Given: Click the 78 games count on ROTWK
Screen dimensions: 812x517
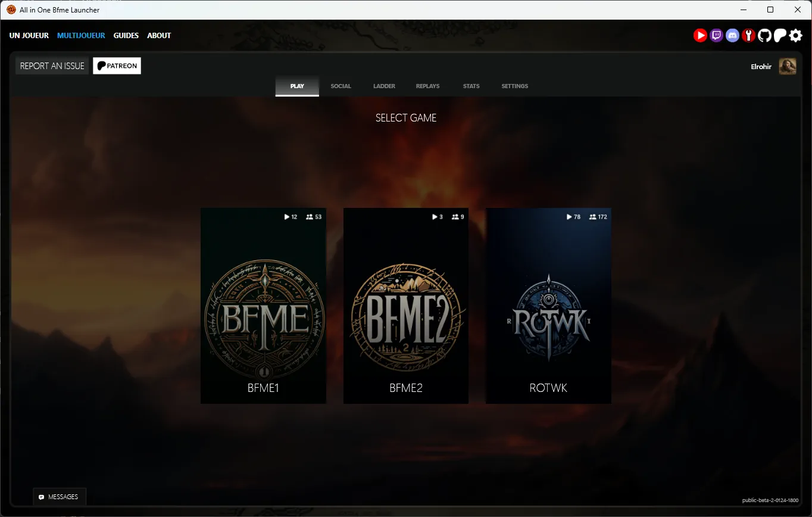Looking at the screenshot, I should tap(577, 217).
